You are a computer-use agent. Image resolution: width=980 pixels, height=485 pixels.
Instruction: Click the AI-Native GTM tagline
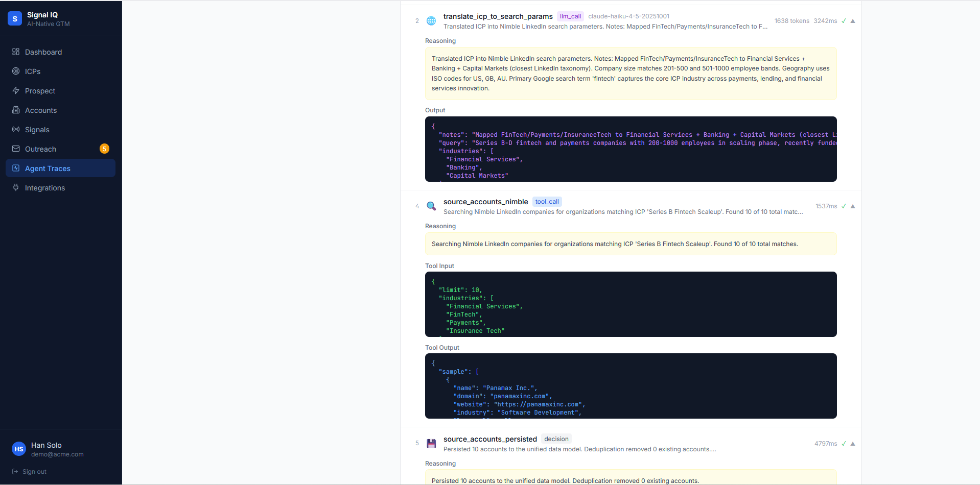48,24
